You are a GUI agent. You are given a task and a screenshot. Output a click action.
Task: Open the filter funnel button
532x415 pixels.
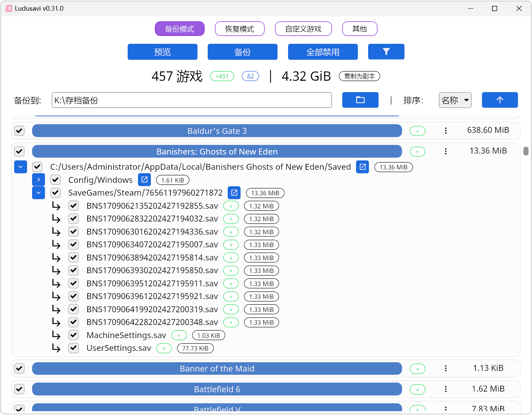pyautogui.click(x=386, y=52)
